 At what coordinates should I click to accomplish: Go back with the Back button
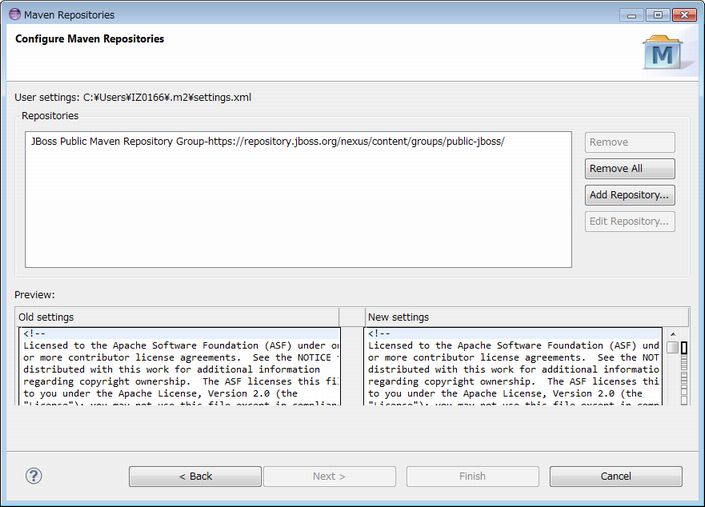tap(195, 476)
